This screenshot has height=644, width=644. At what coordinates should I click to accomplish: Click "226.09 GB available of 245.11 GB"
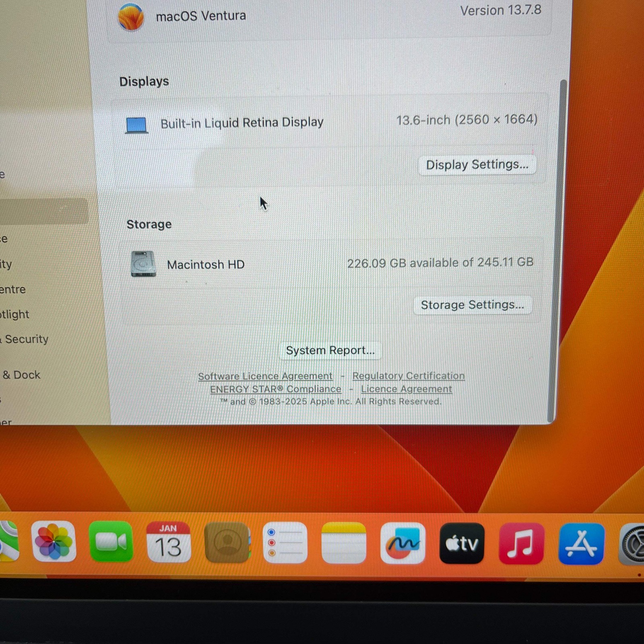(440, 262)
